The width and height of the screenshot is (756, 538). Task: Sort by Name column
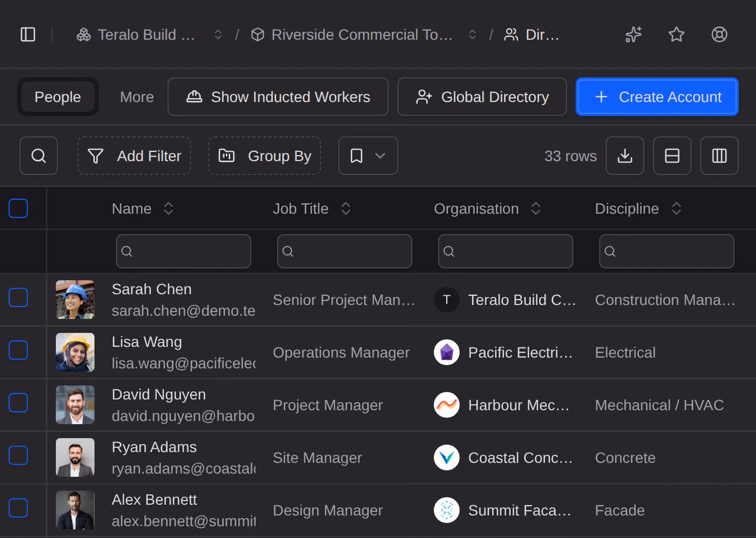pos(168,209)
